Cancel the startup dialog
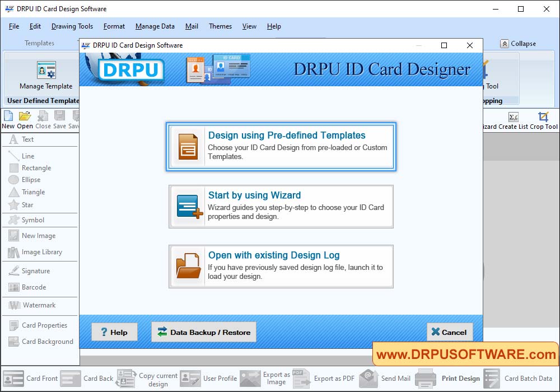 (x=450, y=332)
